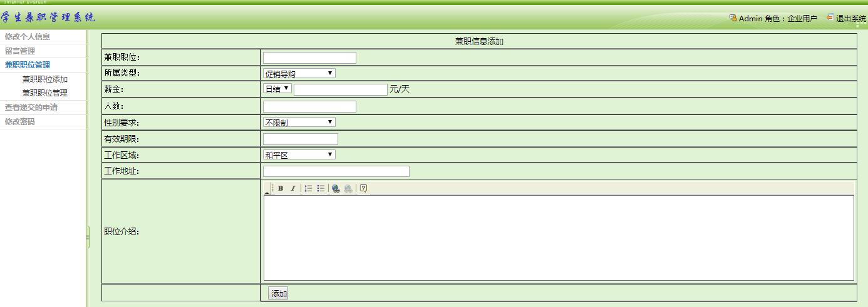Toggle bold in the editor toolbar
This screenshot has height=307, width=868.
[281, 188]
